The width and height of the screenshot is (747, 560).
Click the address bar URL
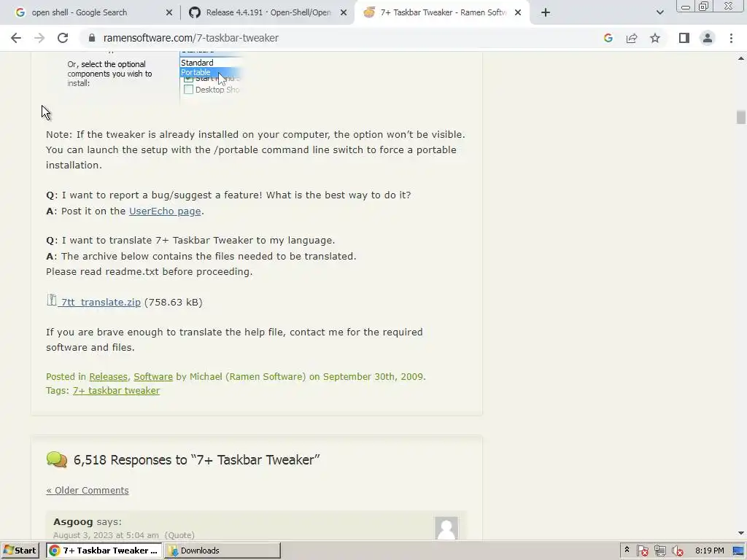190,38
